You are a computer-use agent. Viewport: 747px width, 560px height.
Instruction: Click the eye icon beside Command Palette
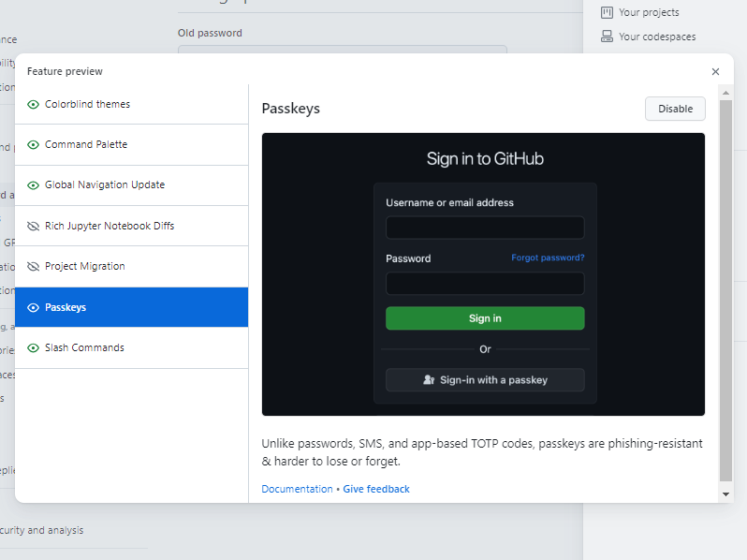[34, 144]
